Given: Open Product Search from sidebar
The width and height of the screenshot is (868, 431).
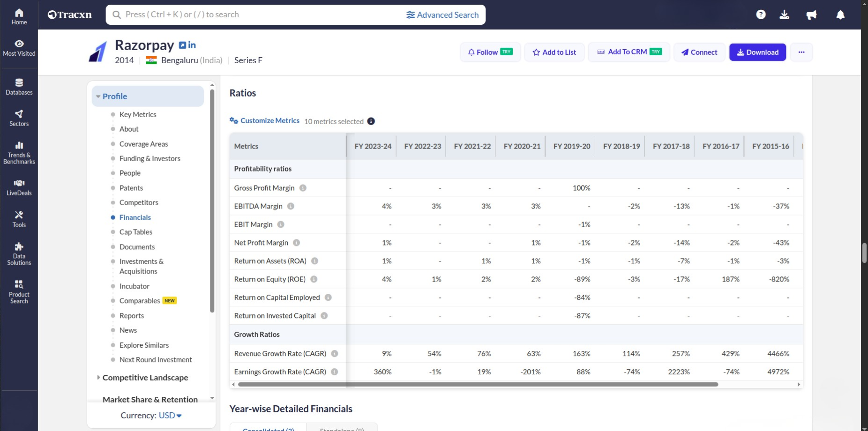Looking at the screenshot, I should coord(19,290).
